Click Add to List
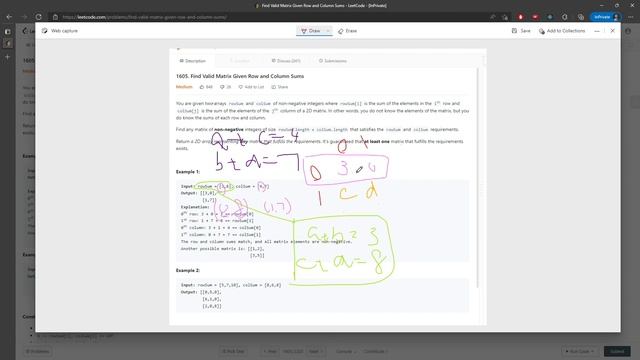This screenshot has height=360, width=640. coord(251,87)
